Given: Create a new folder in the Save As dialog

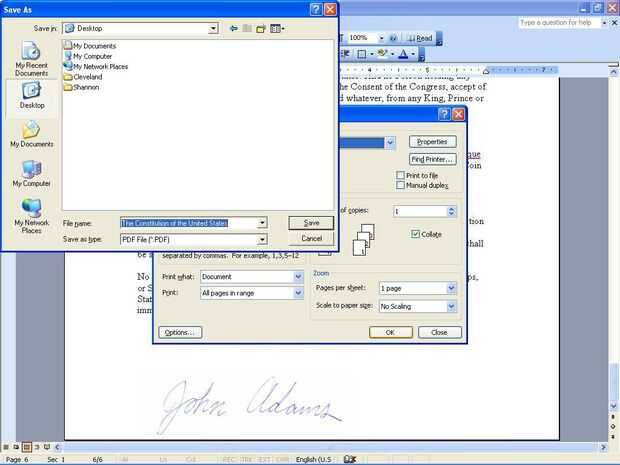Looking at the screenshot, I should tap(261, 28).
